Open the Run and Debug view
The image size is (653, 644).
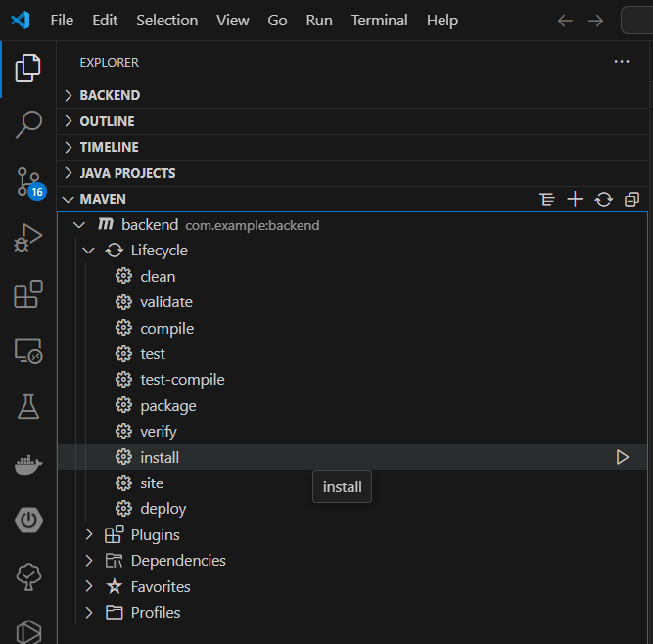point(28,237)
